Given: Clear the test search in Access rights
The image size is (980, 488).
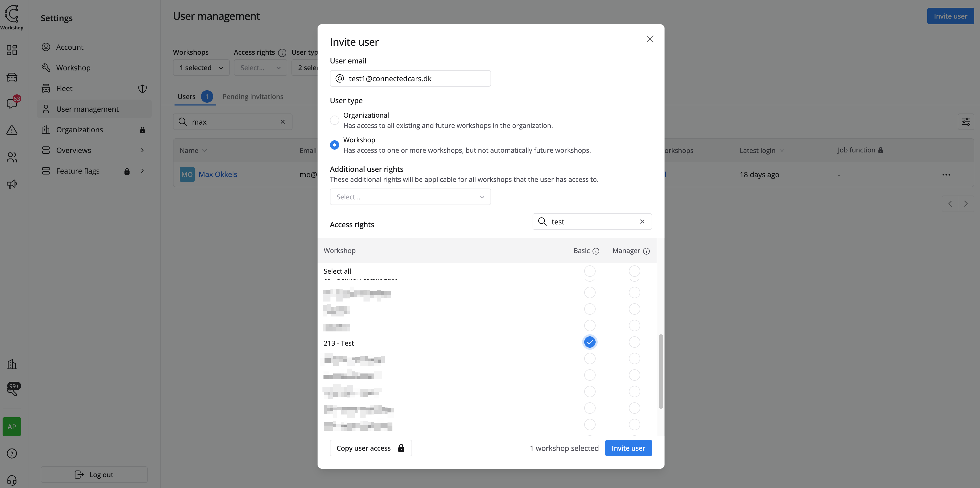Looking at the screenshot, I should 642,222.
